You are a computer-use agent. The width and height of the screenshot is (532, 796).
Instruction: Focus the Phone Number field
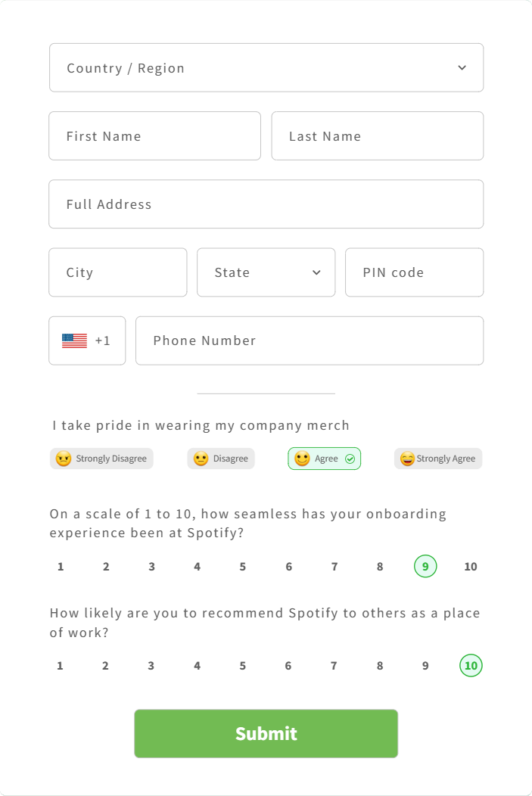pyautogui.click(x=310, y=340)
